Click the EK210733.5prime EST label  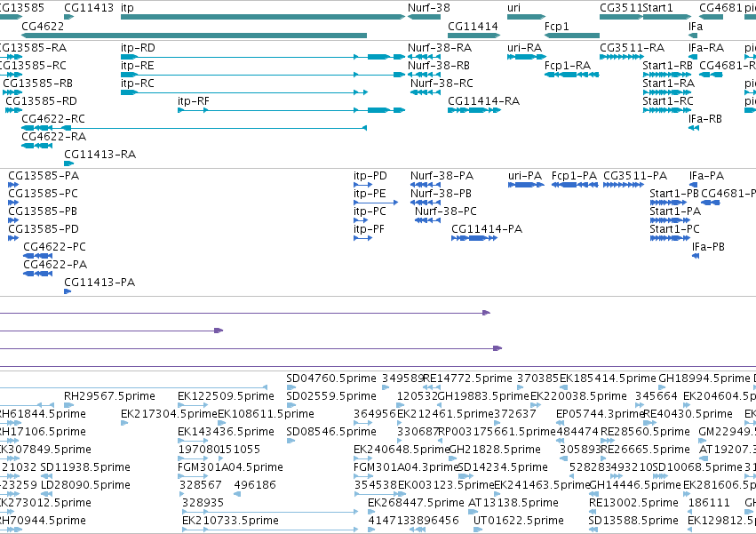(230, 521)
